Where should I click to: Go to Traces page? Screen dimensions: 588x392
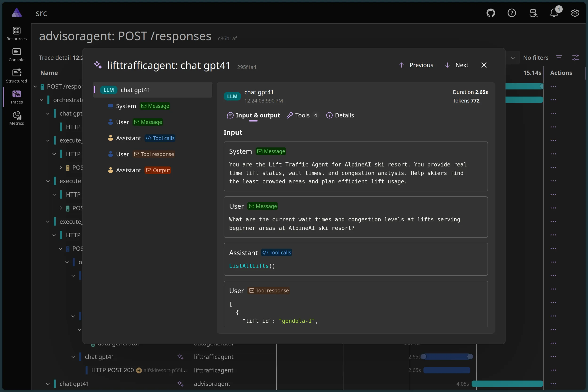tap(16, 97)
